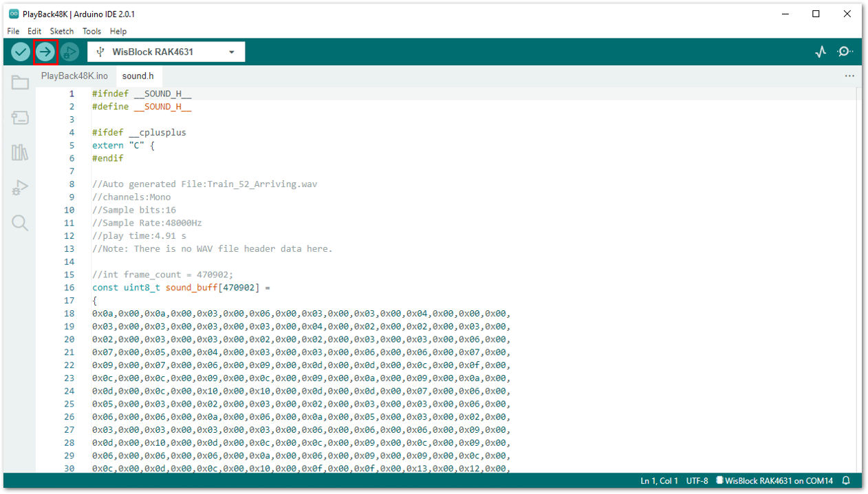This screenshot has width=868, height=494.
Task: Click the extern "C" { line
Action: click(124, 145)
